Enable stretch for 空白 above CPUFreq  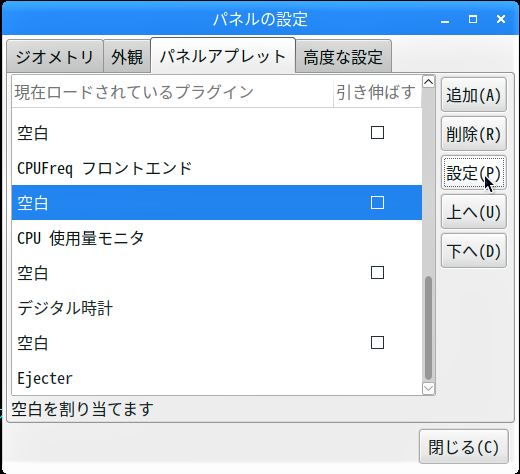pyautogui.click(x=377, y=133)
